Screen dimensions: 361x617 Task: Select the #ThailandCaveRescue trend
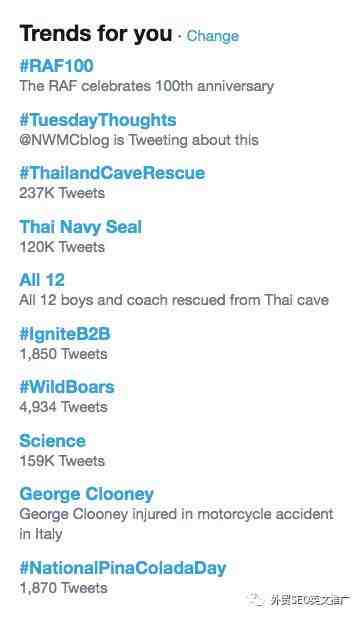[112, 173]
